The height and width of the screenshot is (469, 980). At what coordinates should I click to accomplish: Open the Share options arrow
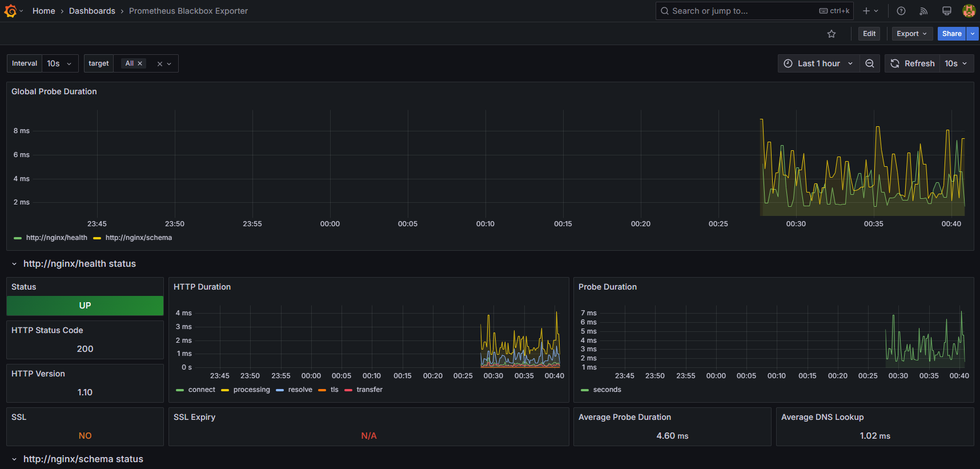[x=973, y=34]
